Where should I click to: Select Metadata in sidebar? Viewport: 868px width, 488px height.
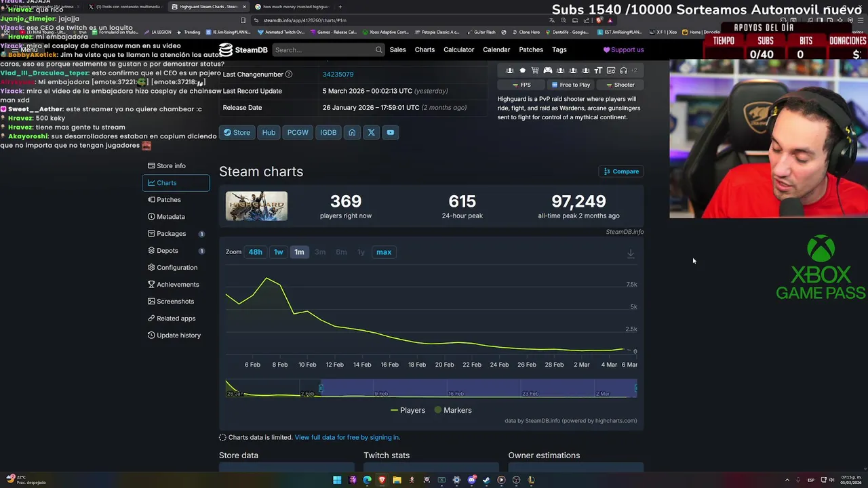click(176, 217)
